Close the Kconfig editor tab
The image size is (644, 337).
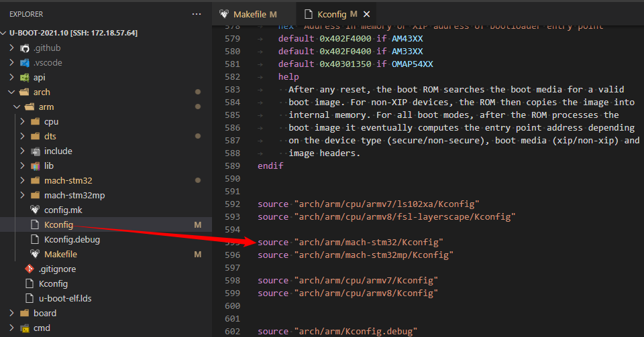point(367,14)
